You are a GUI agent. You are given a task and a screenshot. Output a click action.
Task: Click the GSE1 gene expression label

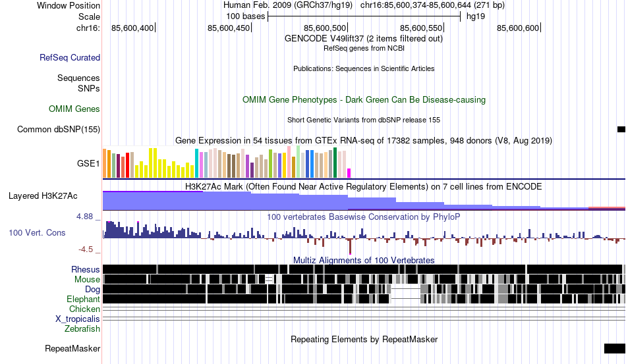(x=88, y=163)
